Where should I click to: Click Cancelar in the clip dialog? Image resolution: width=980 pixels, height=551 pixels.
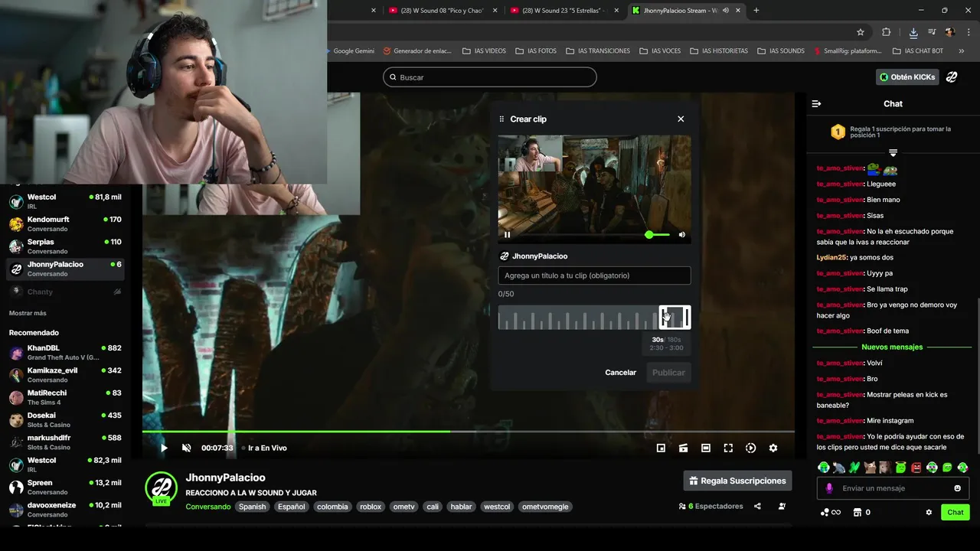tap(620, 373)
